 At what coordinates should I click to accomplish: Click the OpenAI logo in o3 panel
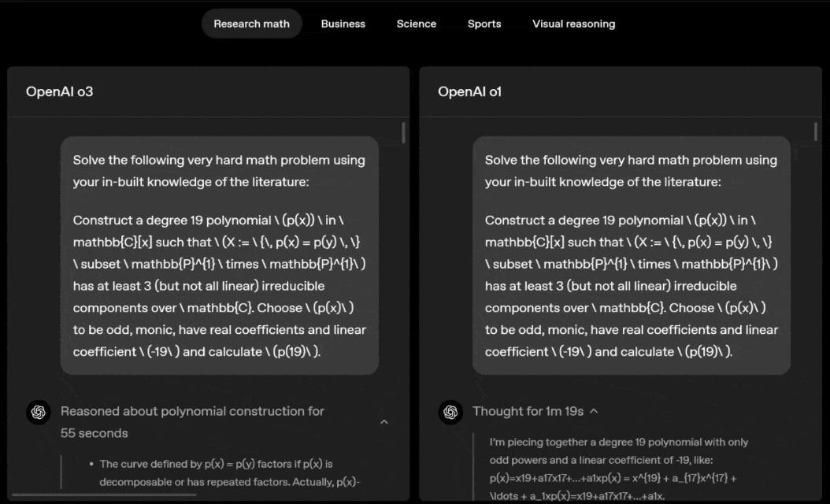39,412
